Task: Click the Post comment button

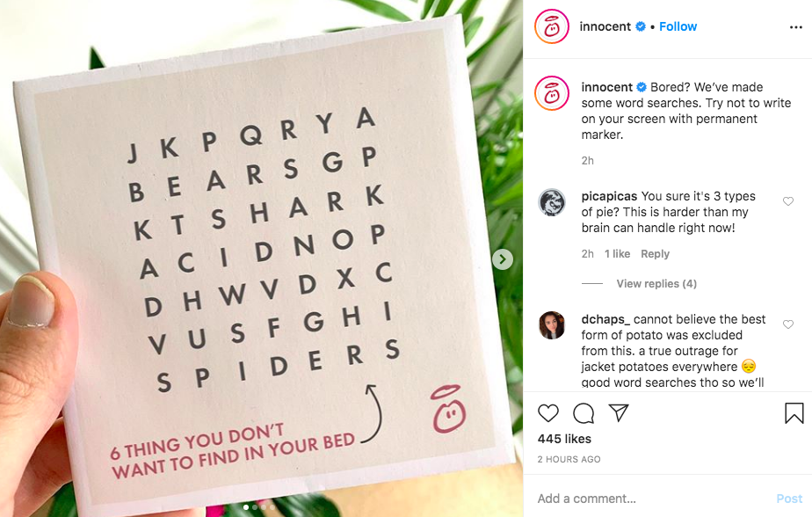Action: [789, 499]
